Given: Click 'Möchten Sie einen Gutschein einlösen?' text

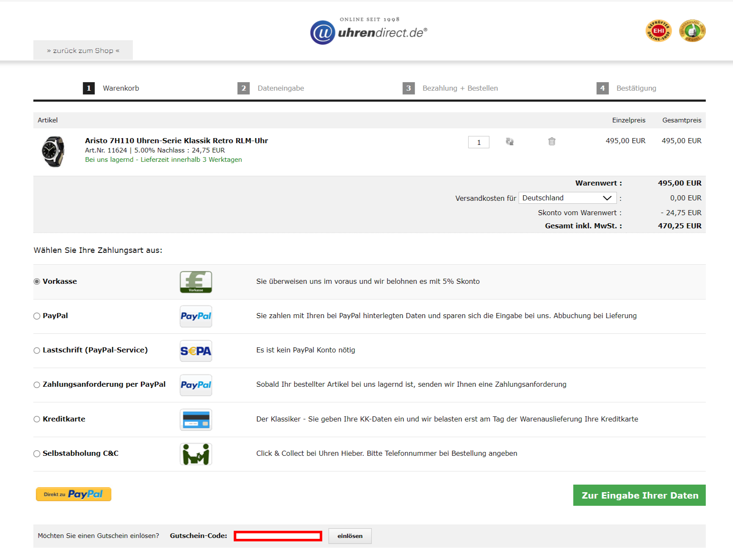Looking at the screenshot, I should pos(98,536).
